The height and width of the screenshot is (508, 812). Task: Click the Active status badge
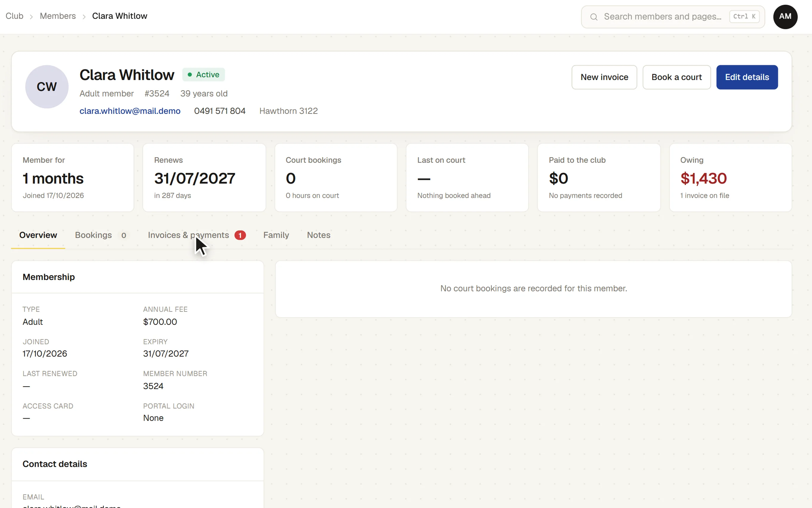(x=203, y=75)
